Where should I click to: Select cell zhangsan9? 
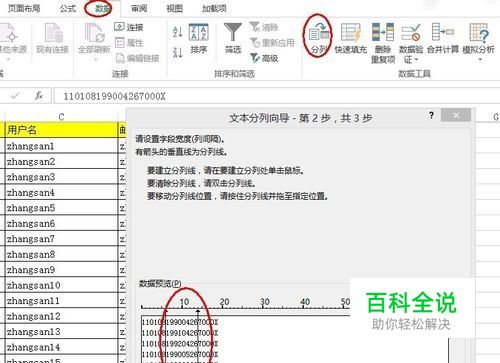[61, 270]
